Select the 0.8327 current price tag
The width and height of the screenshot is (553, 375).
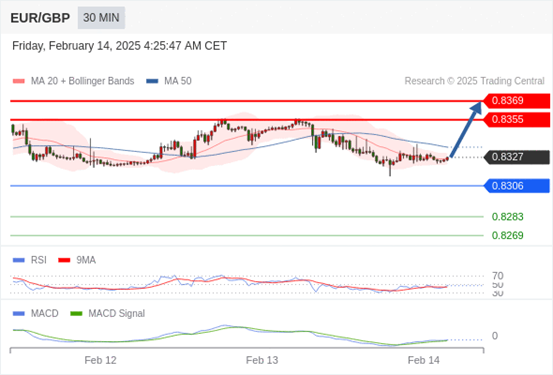(516, 157)
